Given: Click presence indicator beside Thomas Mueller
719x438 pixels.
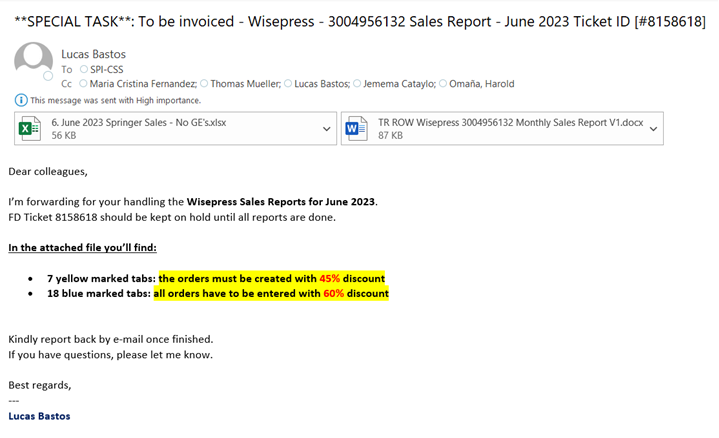Looking at the screenshot, I should (x=204, y=83).
